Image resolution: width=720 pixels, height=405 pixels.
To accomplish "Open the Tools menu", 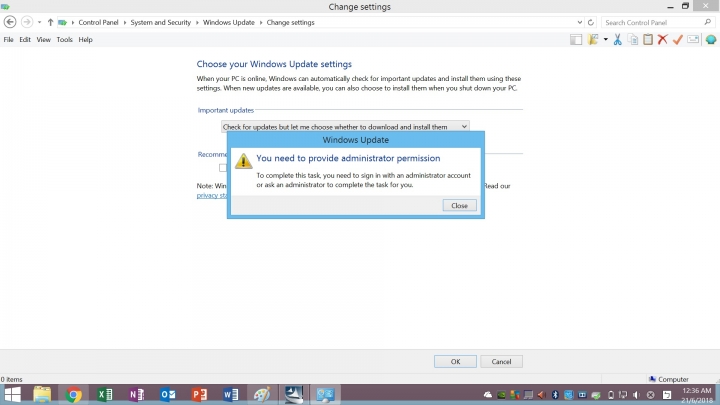I will click(x=65, y=39).
